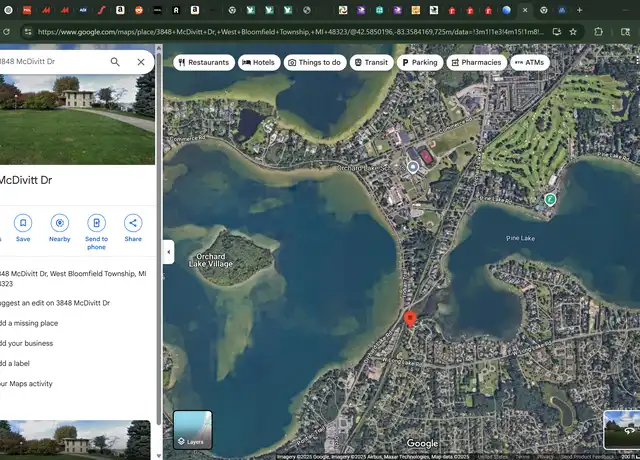Filter map by Hotels chip

tap(259, 62)
